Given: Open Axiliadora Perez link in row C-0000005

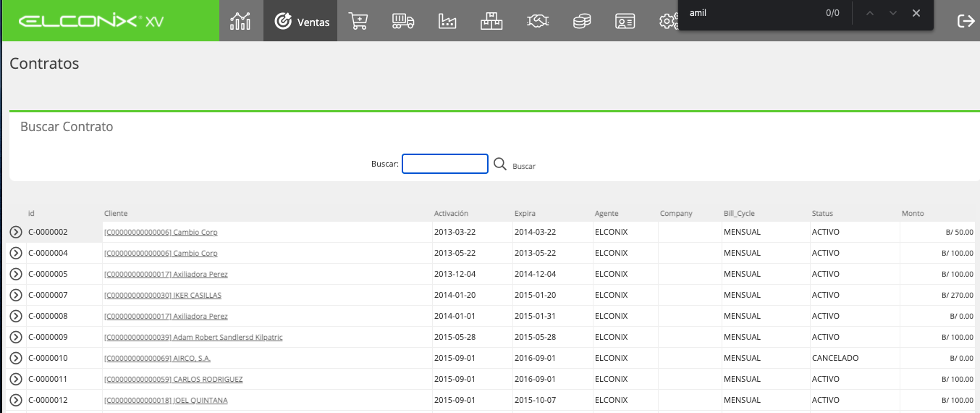Looking at the screenshot, I should point(166,275).
